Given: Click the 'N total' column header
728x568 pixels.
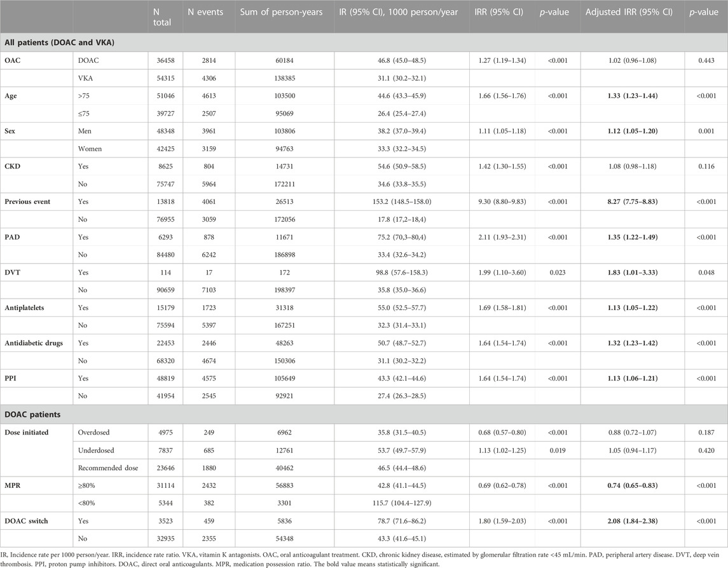Looking at the screenshot, I should coord(162,17).
